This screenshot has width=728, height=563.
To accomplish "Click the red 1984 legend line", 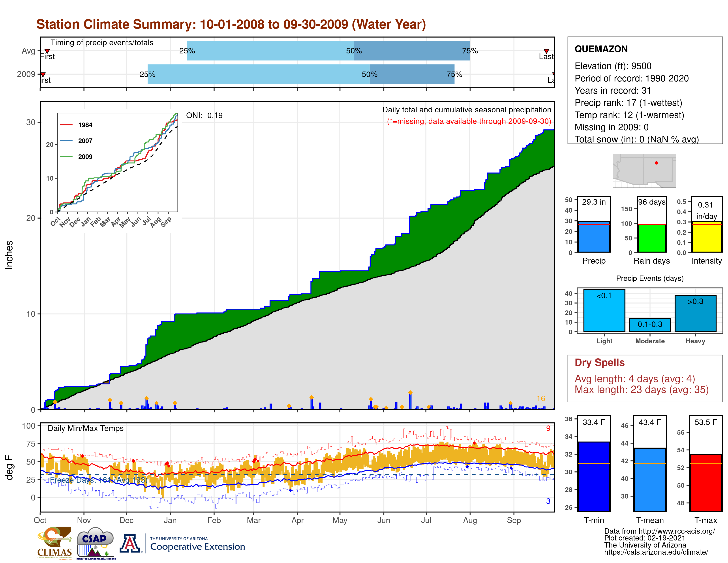I will click(66, 125).
